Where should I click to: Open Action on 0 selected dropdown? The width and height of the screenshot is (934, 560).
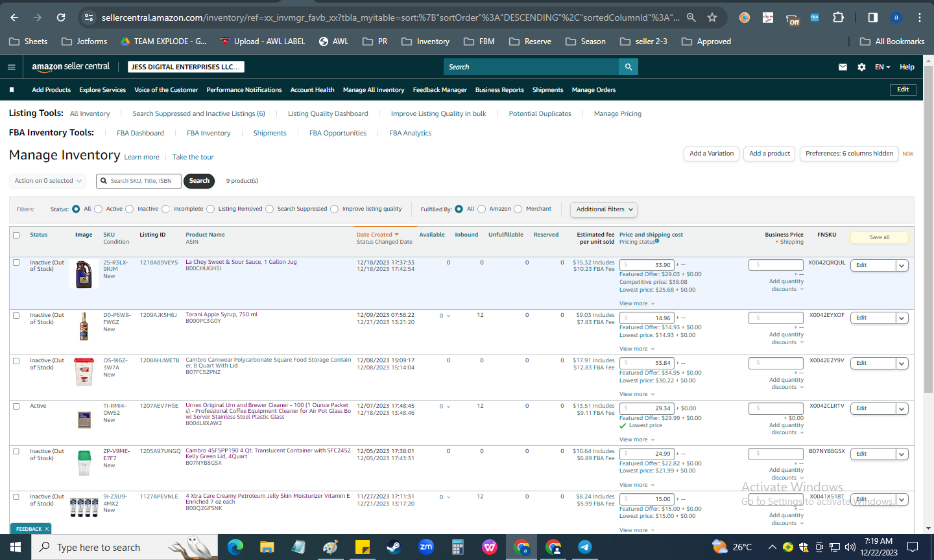click(48, 181)
